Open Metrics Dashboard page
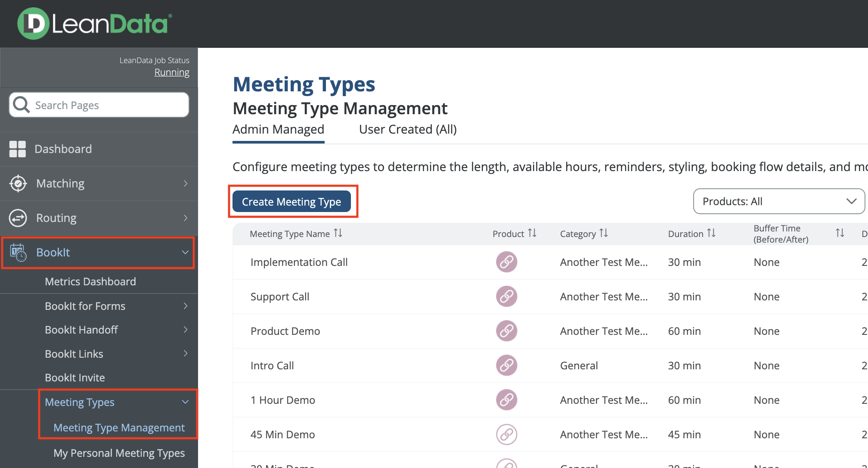868x468 pixels. [x=90, y=281]
